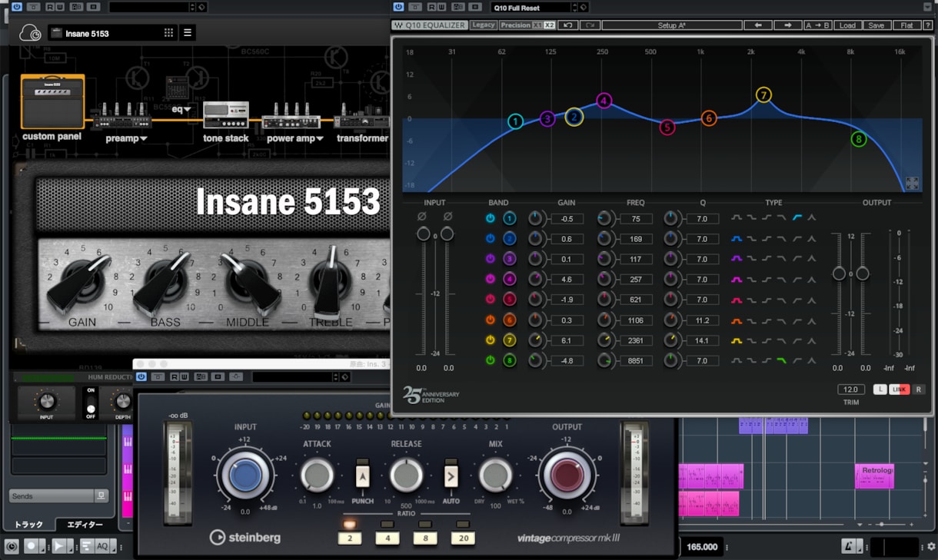Viewport: 938px width, 560px height.
Task: Select compressor ratio 4 button
Action: (x=387, y=538)
